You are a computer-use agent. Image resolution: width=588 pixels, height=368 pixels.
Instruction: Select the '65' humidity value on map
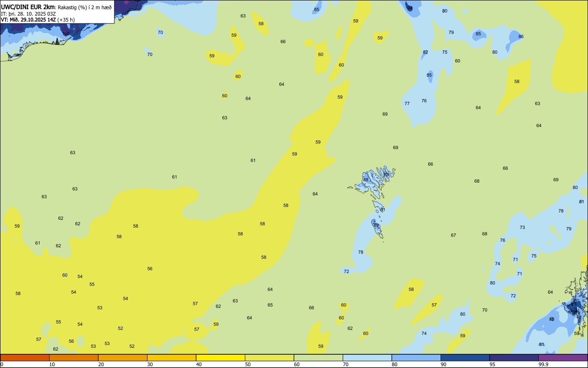270,305
